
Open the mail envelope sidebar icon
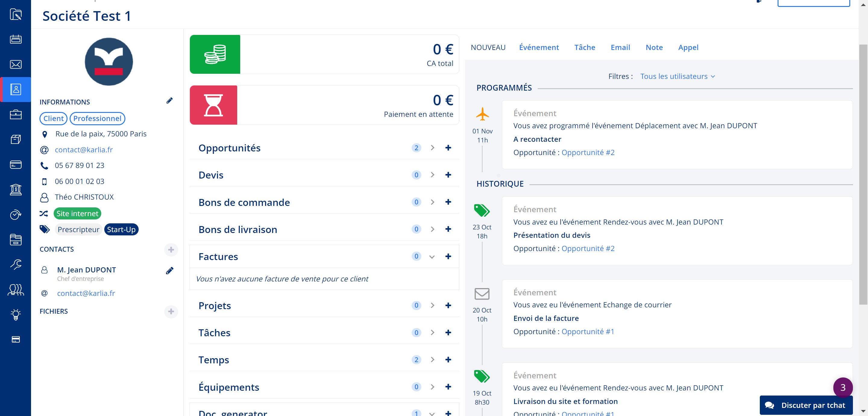click(15, 64)
